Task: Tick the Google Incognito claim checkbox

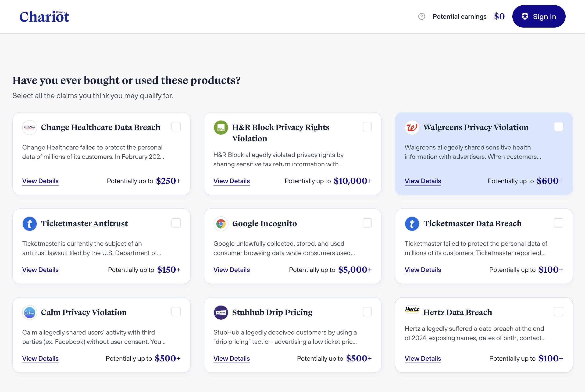Action: click(367, 223)
